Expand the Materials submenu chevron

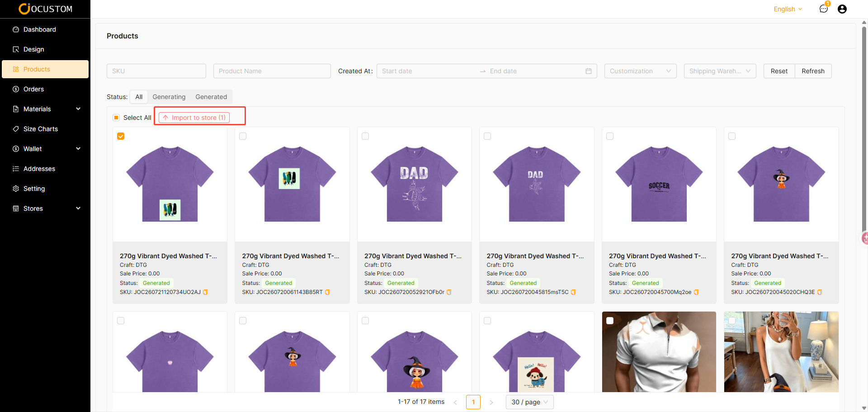point(78,109)
